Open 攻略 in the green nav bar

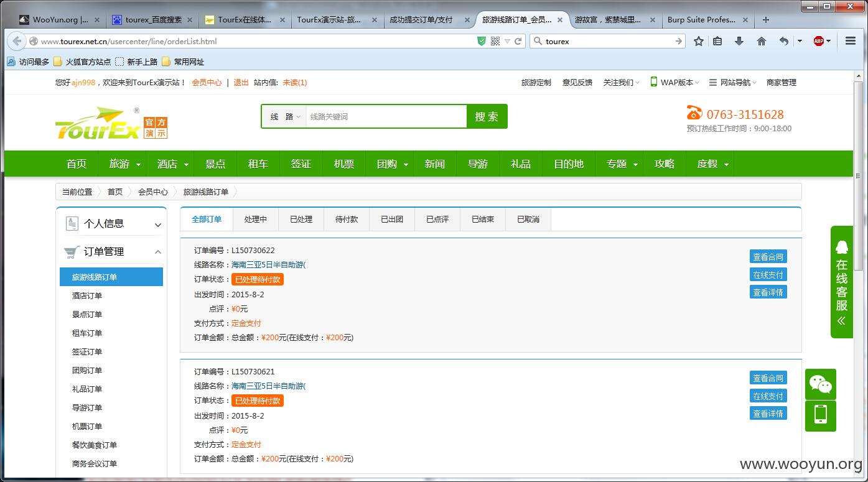click(x=665, y=164)
